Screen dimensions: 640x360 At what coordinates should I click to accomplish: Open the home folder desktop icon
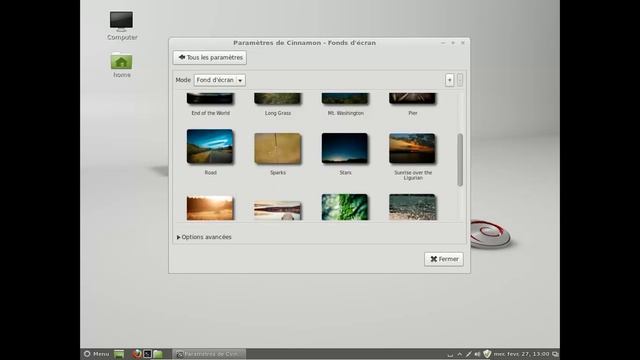[x=122, y=65]
